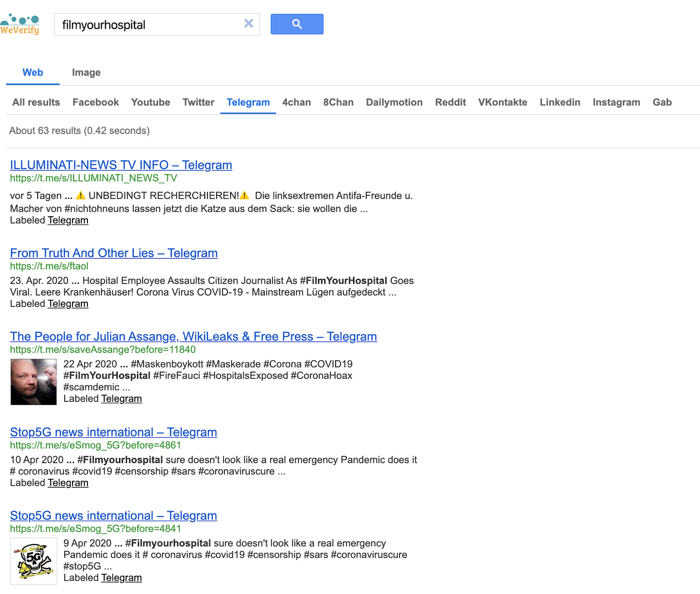The height and width of the screenshot is (594, 700).
Task: Filter results by Linkedin
Action: point(560,102)
